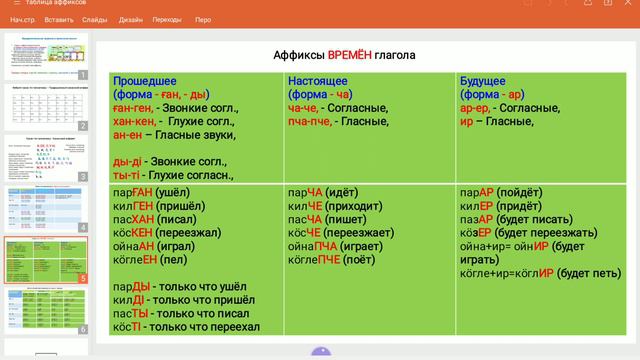The image size is (640, 360).
Task: Click the example "ойнаАН (играл)"
Action: point(154,247)
